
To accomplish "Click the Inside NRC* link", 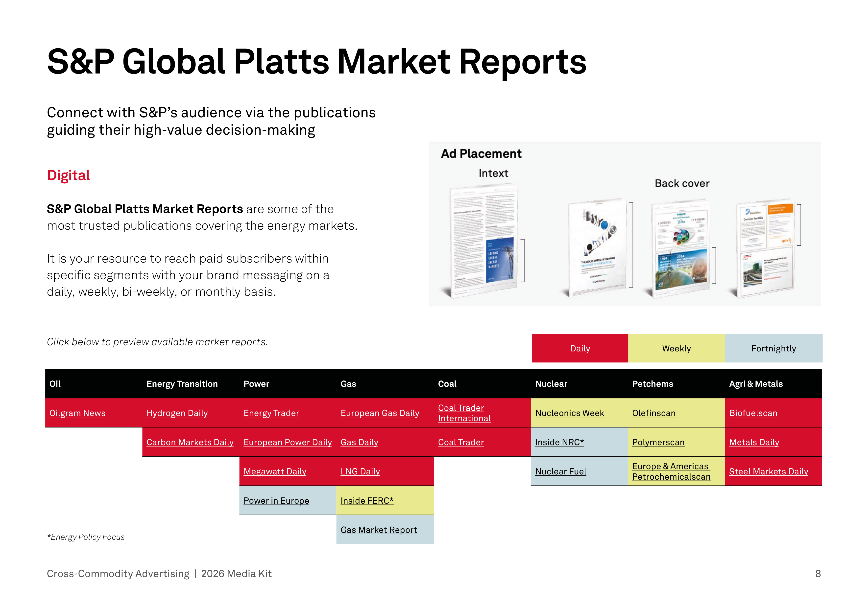I will coord(559,442).
